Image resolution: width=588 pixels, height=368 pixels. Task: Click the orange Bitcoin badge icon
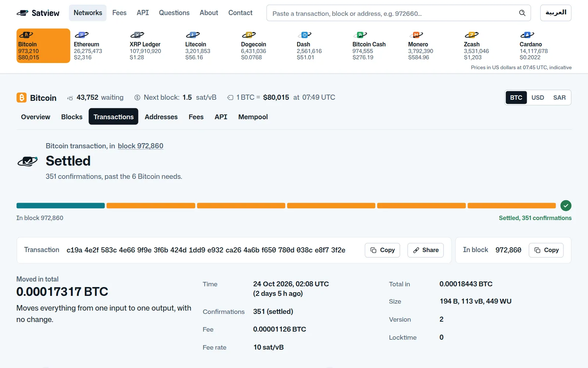[21, 98]
